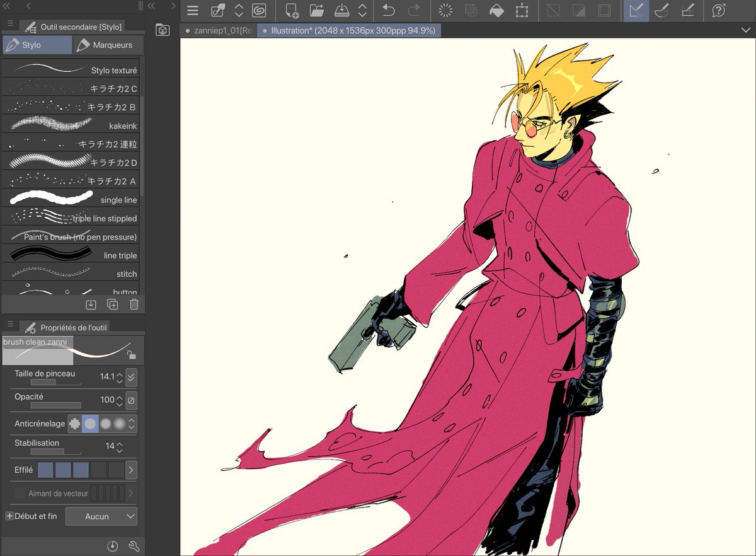Choose the line triple brush

[71, 255]
